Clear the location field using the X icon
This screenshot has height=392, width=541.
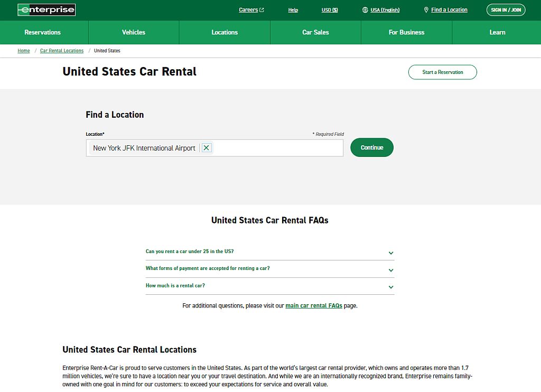pos(207,148)
